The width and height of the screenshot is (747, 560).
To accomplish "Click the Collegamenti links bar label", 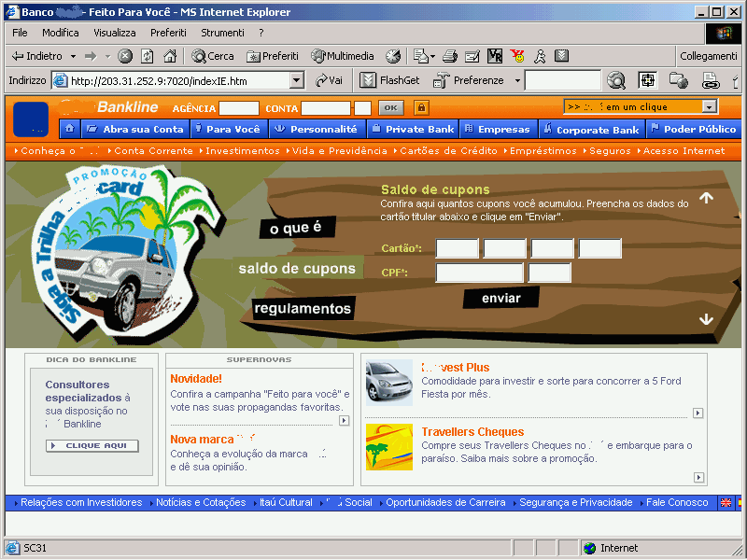I will pyautogui.click(x=709, y=56).
